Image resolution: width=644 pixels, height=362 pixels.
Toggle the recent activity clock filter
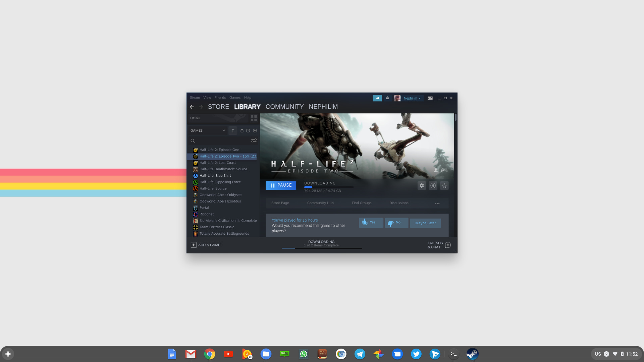[x=248, y=131]
